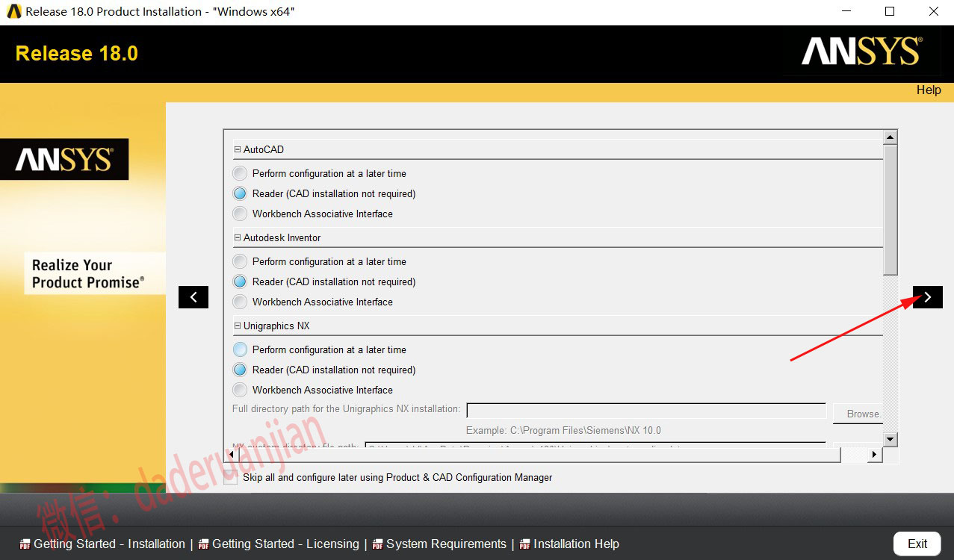Select AutoCAD Workbench Associative Interface
Viewport: 954px width, 560px height.
(239, 214)
